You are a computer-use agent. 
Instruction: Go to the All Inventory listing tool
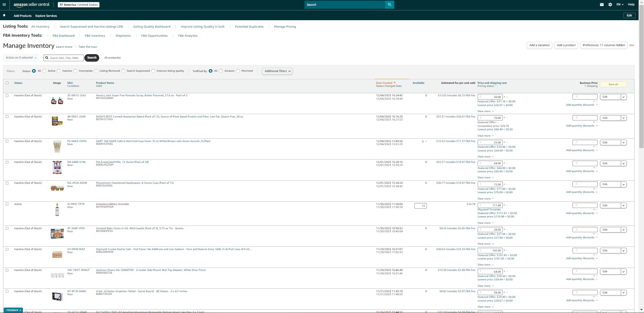tap(40, 27)
